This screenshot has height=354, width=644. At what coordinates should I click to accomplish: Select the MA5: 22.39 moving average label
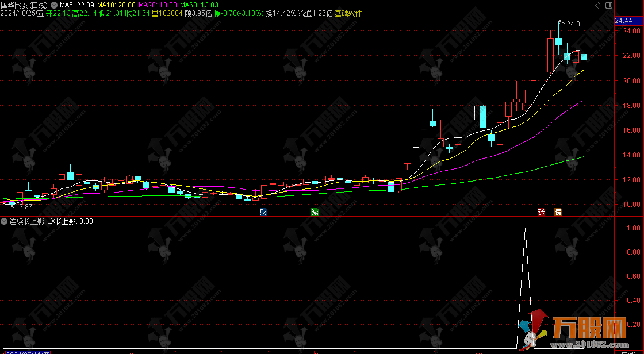77,5
